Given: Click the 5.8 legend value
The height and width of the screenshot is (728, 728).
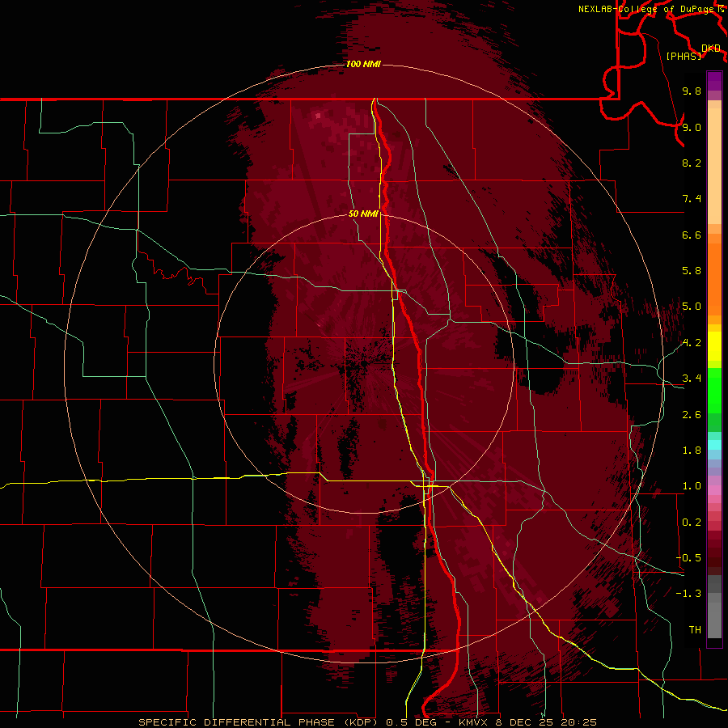Looking at the screenshot, I should coord(692,271).
